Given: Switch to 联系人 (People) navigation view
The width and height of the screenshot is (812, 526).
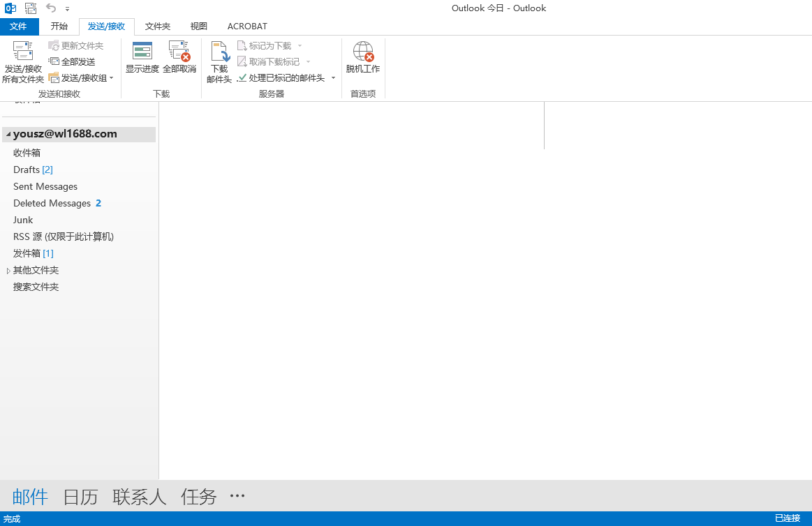Looking at the screenshot, I should pos(140,497).
